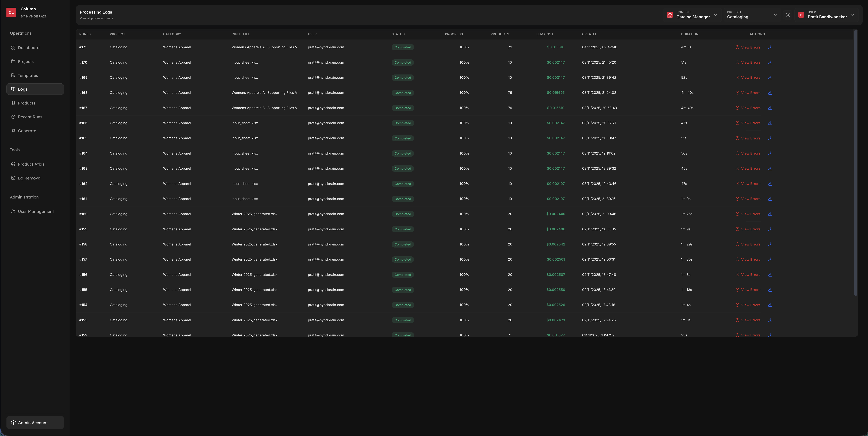Click the 100% progress value on run #160
This screenshot has width=868, height=436.
click(x=464, y=214)
